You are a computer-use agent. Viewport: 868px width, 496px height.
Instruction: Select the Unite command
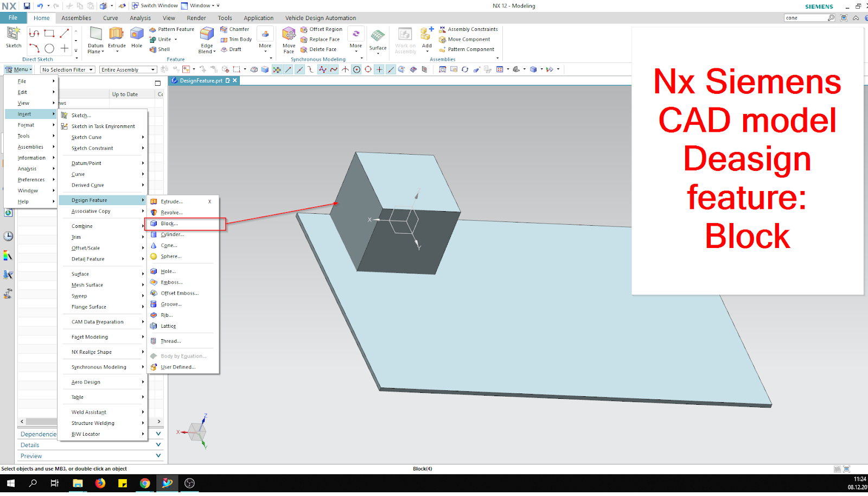click(x=161, y=39)
